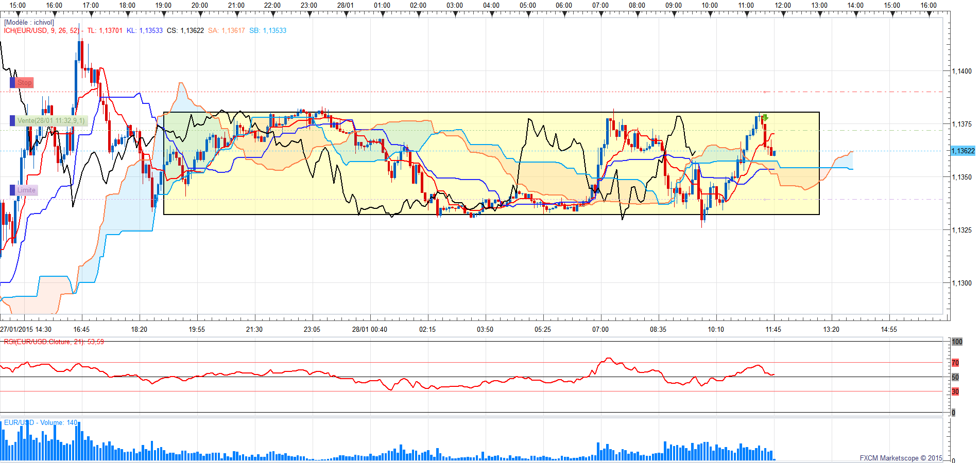Click the RSI(EUR/USD.Cloture, 21) indicator label
Screen dimensions: 980x463
[x=54, y=342]
